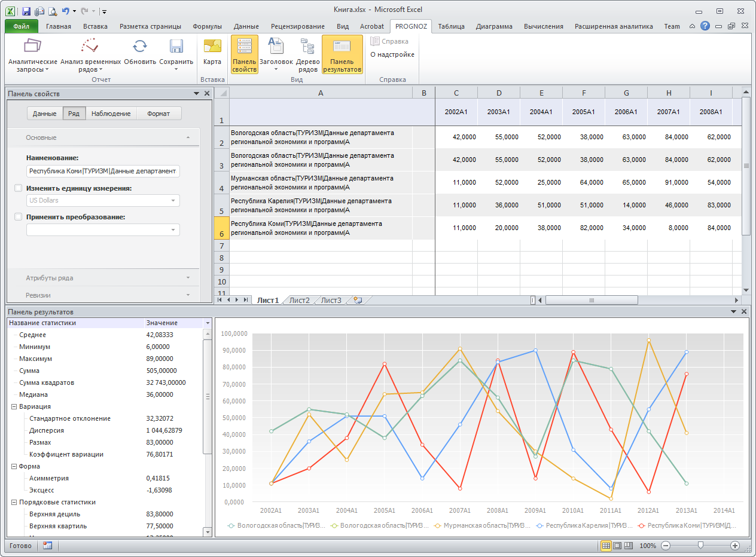This screenshot has width=756, height=557.
Task: Toggle Панель свойств ribbon button
Action: pyautogui.click(x=244, y=54)
